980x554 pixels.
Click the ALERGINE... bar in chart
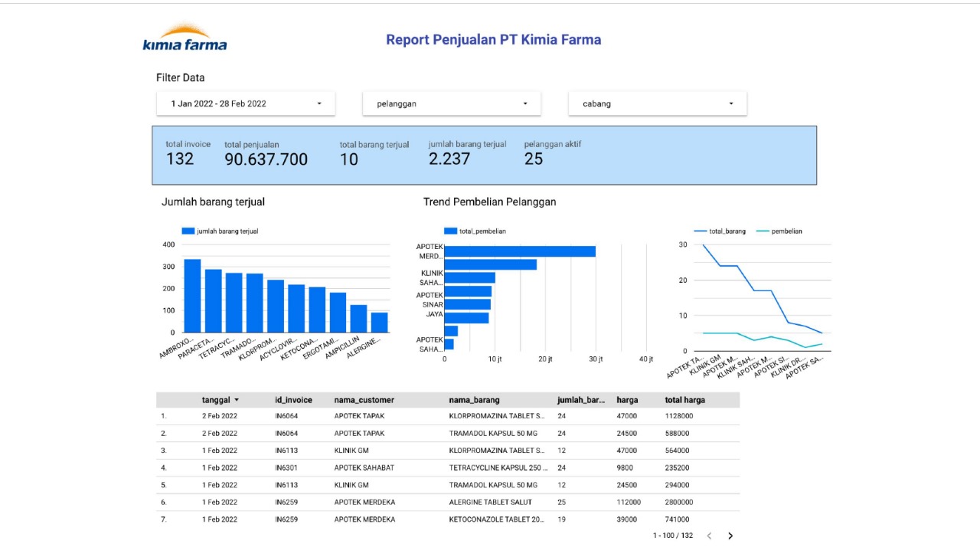379,323
